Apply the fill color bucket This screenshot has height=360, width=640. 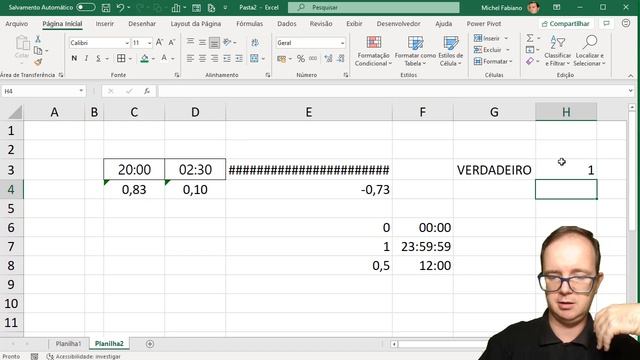(x=144, y=58)
